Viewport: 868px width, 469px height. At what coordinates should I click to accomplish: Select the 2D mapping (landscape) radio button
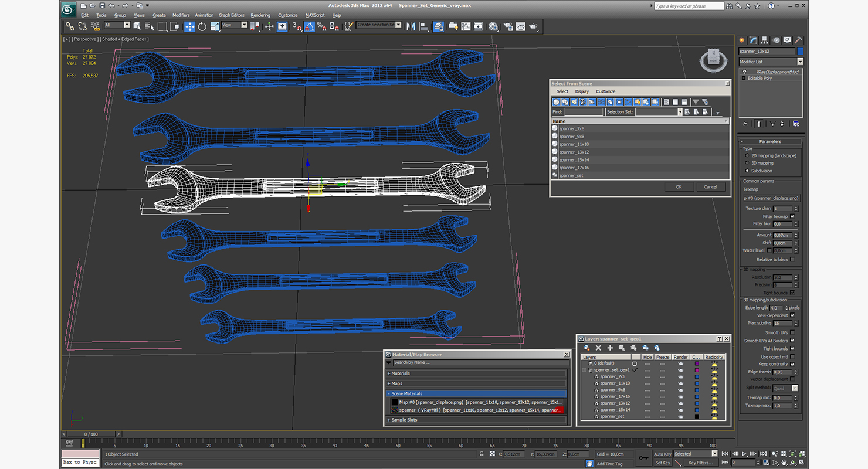tap(747, 156)
